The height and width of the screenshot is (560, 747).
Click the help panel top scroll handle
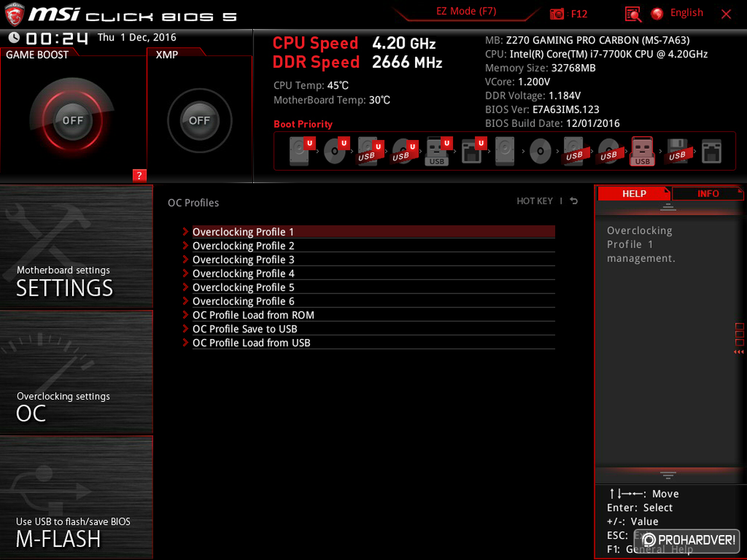click(x=668, y=207)
